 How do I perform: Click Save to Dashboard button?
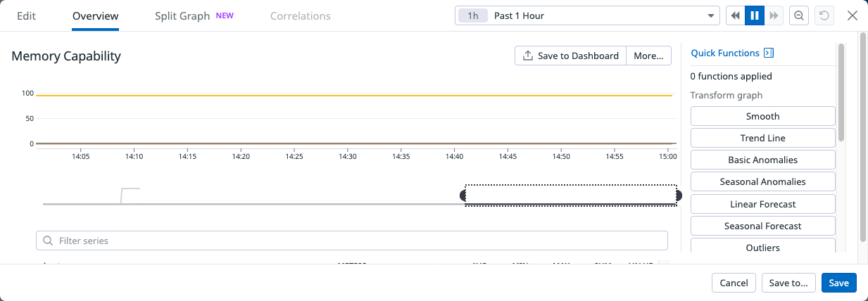(570, 56)
